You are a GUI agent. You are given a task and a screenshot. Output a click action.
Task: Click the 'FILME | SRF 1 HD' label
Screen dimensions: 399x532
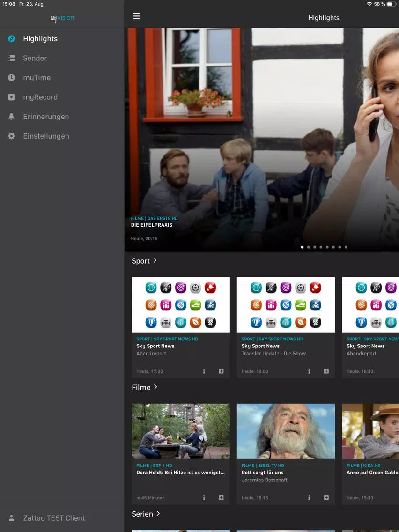click(x=154, y=465)
